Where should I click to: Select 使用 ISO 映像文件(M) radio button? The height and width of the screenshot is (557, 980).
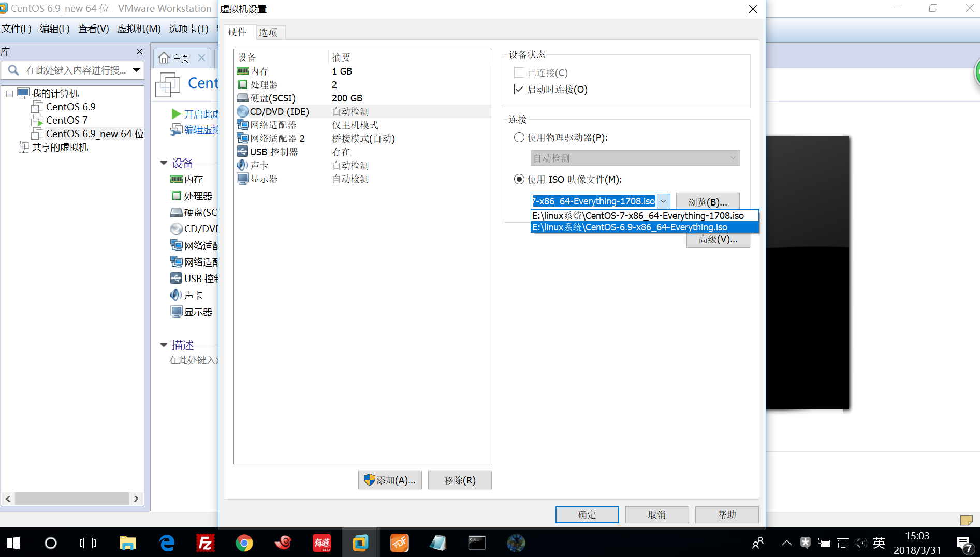tap(519, 179)
